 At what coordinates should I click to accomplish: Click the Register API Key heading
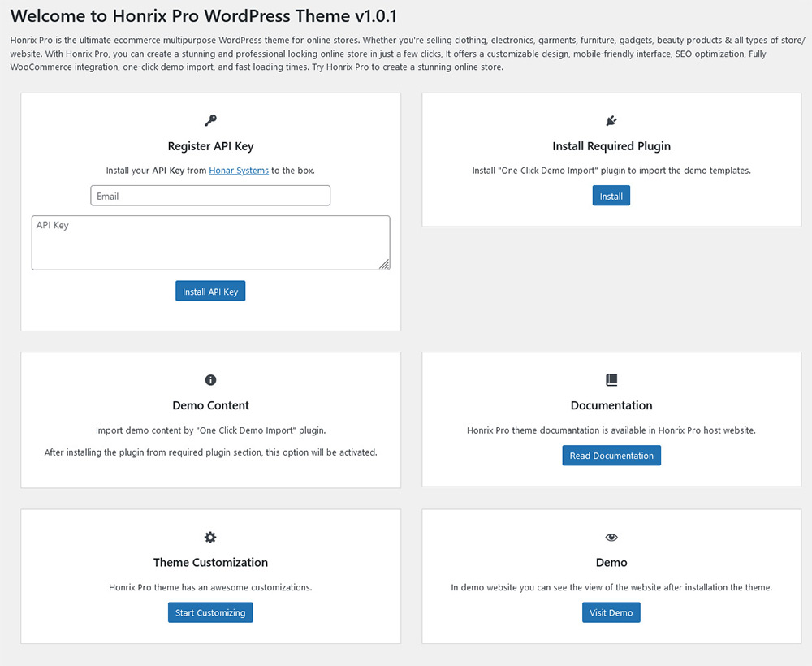pos(210,146)
